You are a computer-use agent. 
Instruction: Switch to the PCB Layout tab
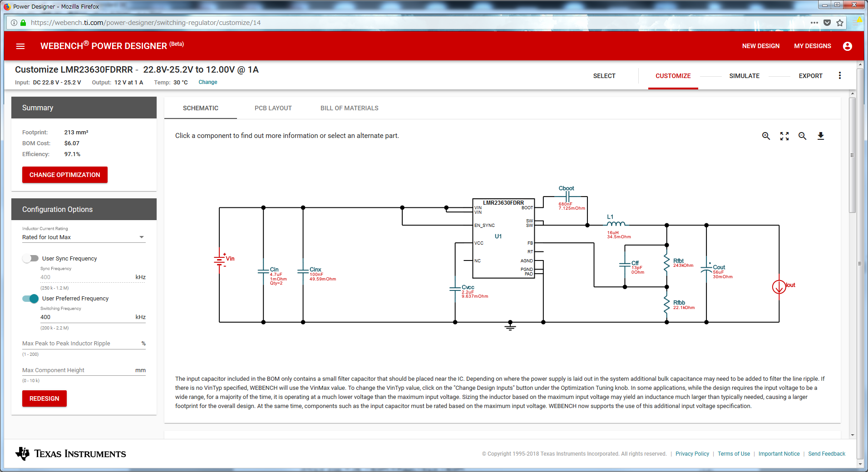(273, 108)
